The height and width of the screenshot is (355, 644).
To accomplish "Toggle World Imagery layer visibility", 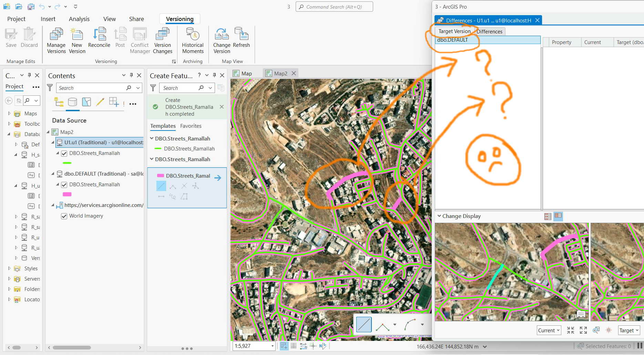I will pos(64,216).
